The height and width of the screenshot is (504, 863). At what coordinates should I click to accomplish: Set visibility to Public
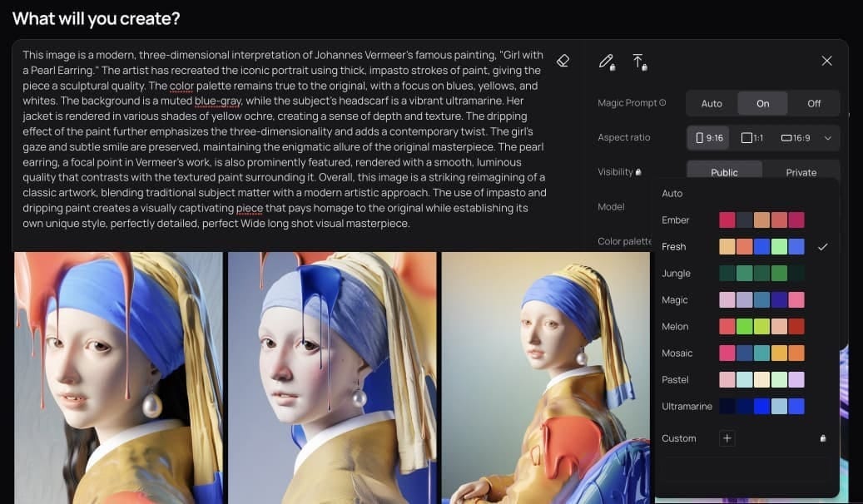724,172
